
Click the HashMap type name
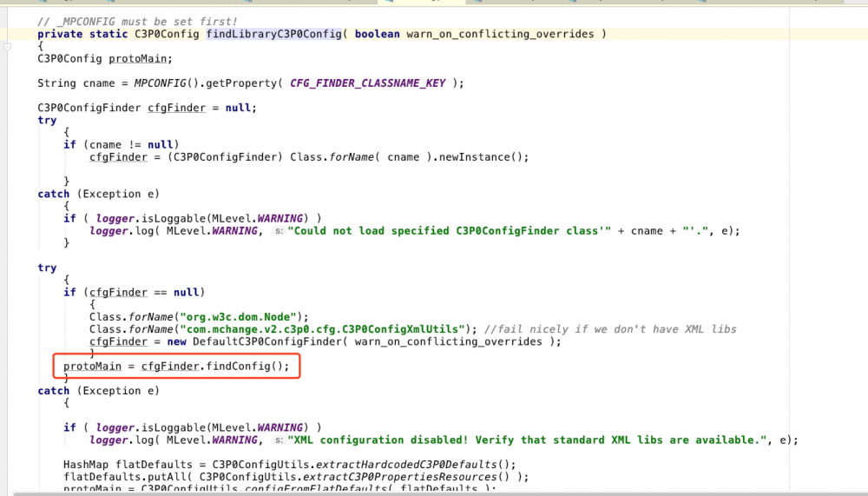point(86,465)
